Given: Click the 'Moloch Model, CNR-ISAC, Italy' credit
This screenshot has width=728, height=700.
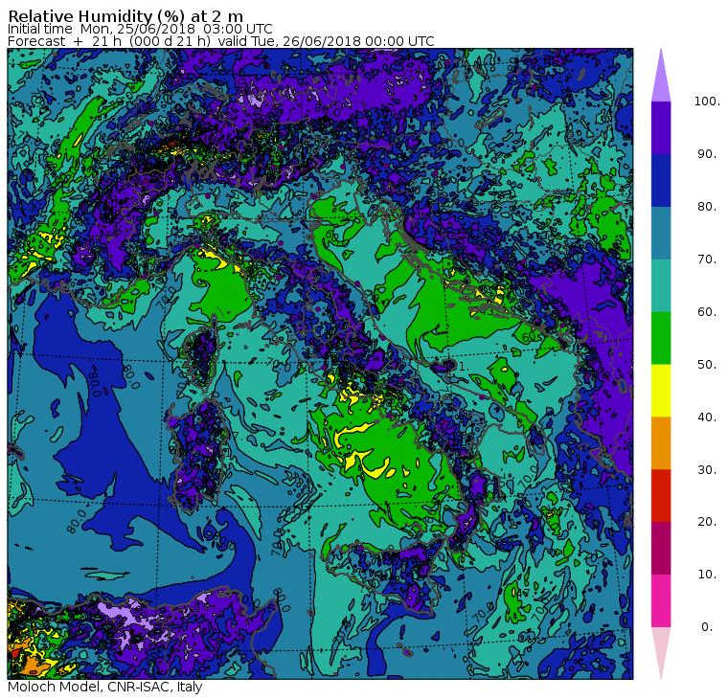Looking at the screenshot, I should [x=105, y=687].
